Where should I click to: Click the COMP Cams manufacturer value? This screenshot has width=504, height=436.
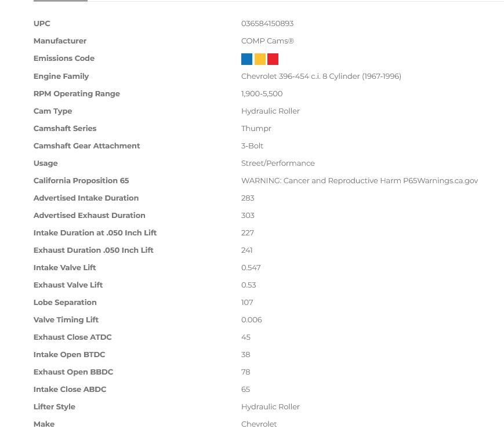click(x=267, y=41)
